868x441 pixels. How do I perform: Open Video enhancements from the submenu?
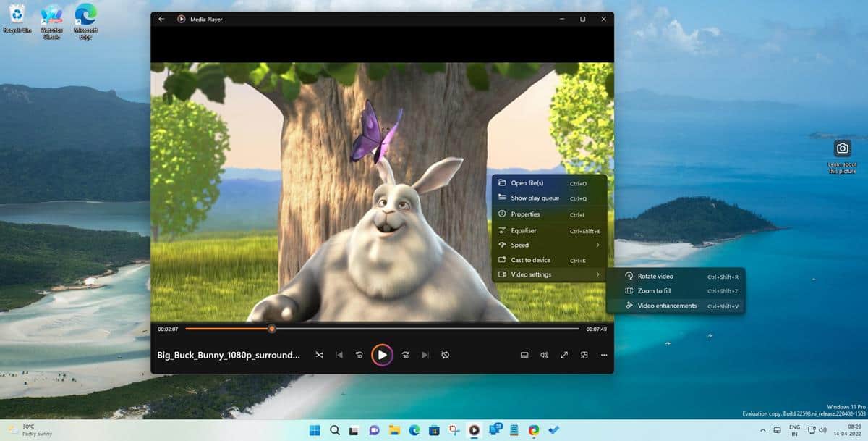(676, 306)
